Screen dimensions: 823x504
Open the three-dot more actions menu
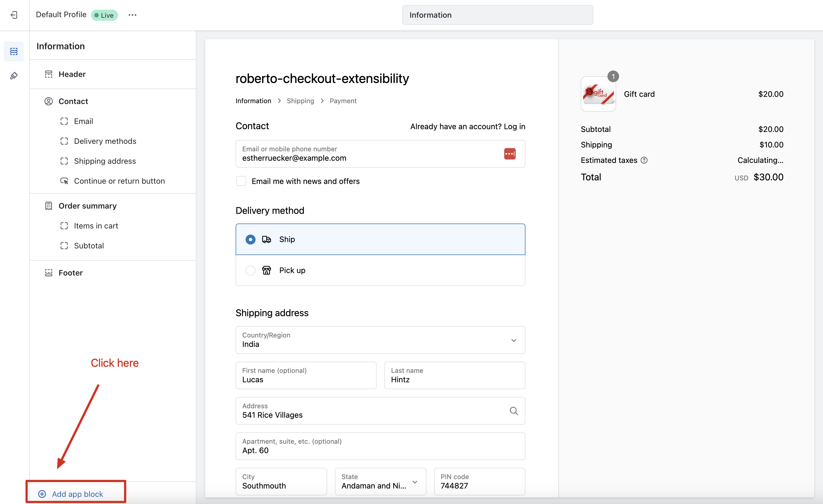132,15
